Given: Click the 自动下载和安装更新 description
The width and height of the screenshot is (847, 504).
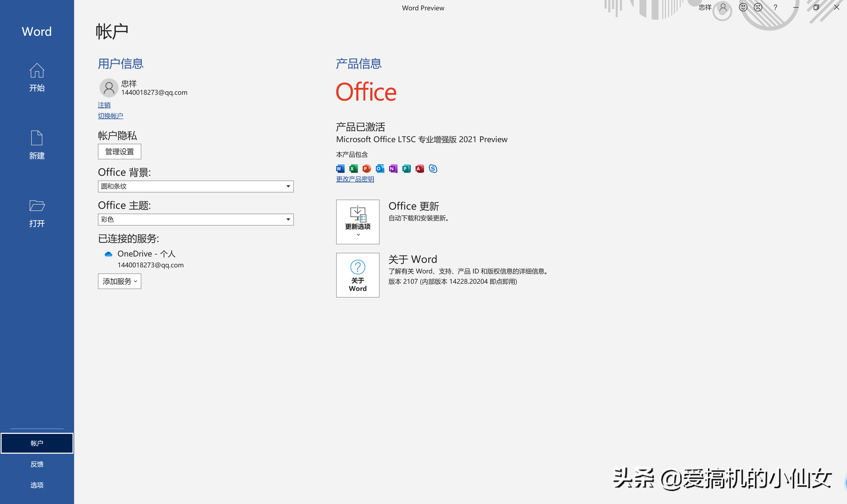Looking at the screenshot, I should click(419, 218).
